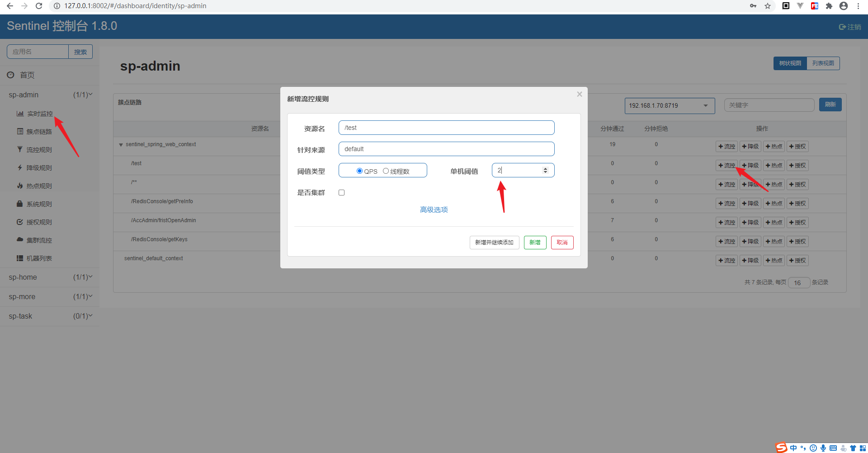Click 搜索 button in sidebar
The image size is (868, 453).
pos(80,52)
